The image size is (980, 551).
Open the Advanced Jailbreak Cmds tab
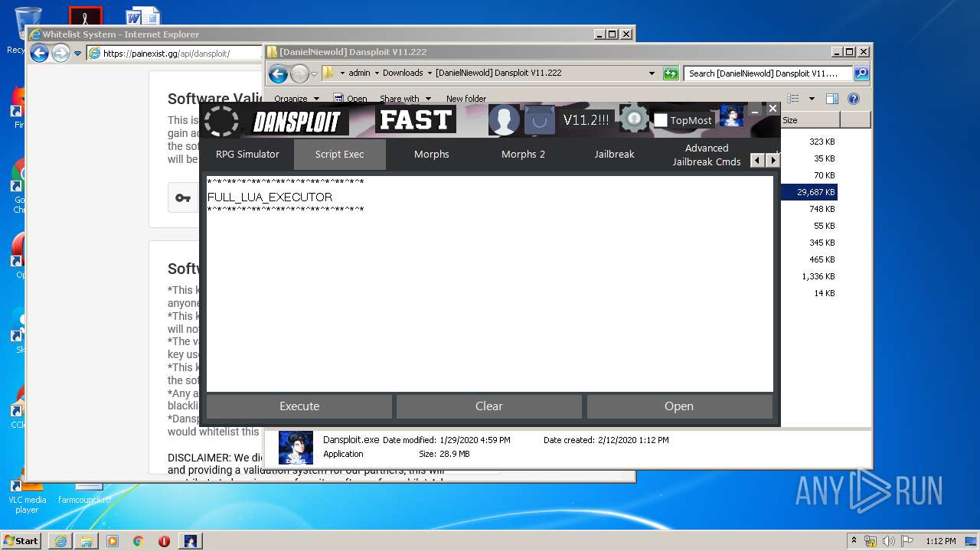click(707, 155)
